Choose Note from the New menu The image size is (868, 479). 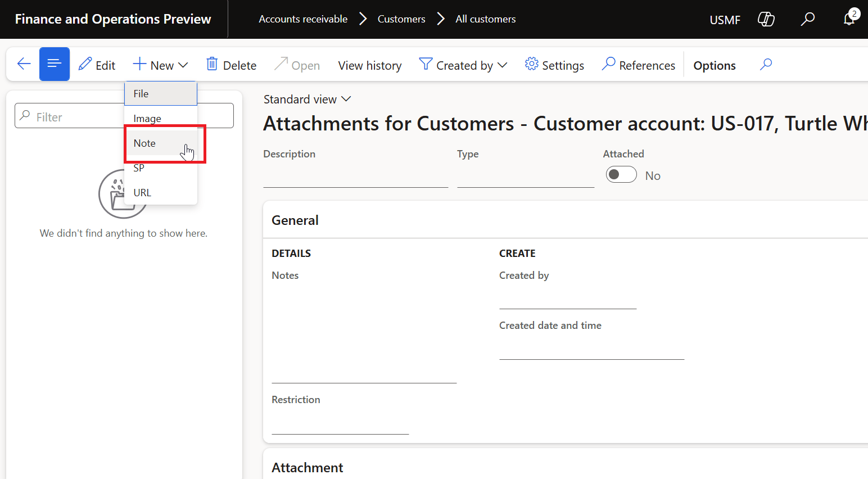161,143
